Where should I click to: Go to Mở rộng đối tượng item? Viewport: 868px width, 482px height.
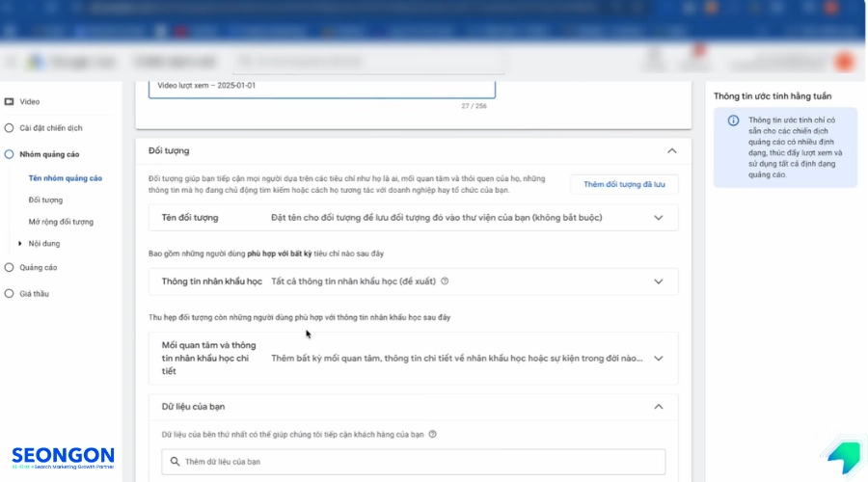[61, 222]
